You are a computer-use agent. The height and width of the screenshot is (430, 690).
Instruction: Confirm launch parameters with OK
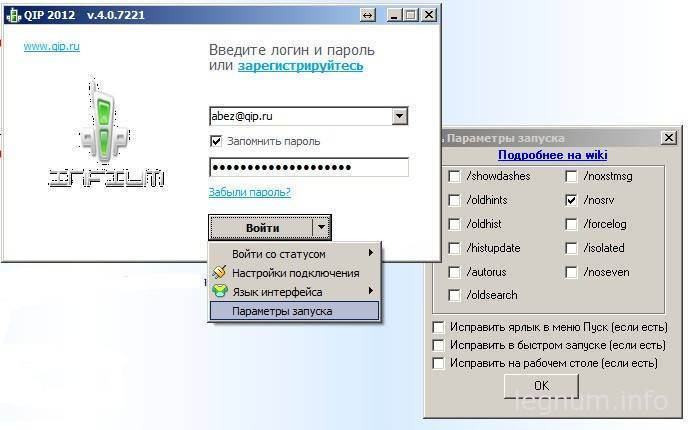(541, 386)
